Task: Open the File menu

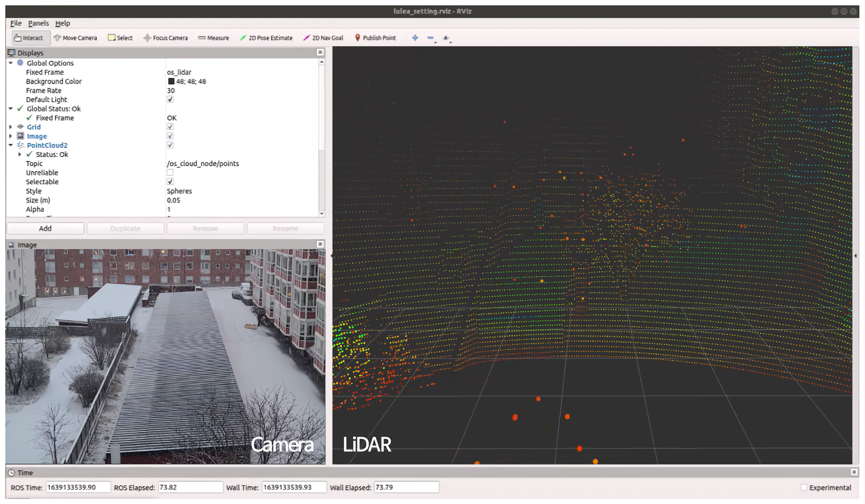Action: [16, 23]
